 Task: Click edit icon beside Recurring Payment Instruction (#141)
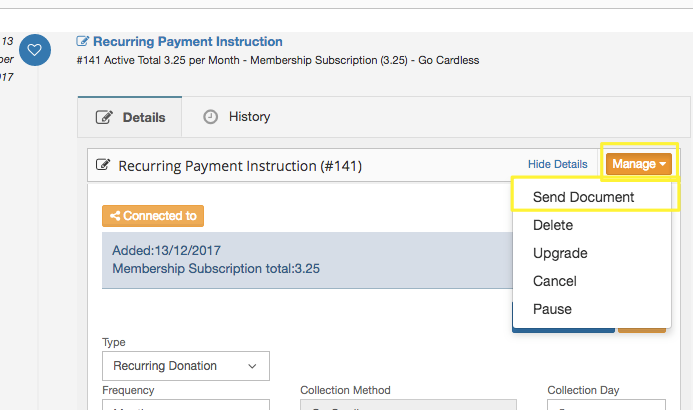click(103, 166)
